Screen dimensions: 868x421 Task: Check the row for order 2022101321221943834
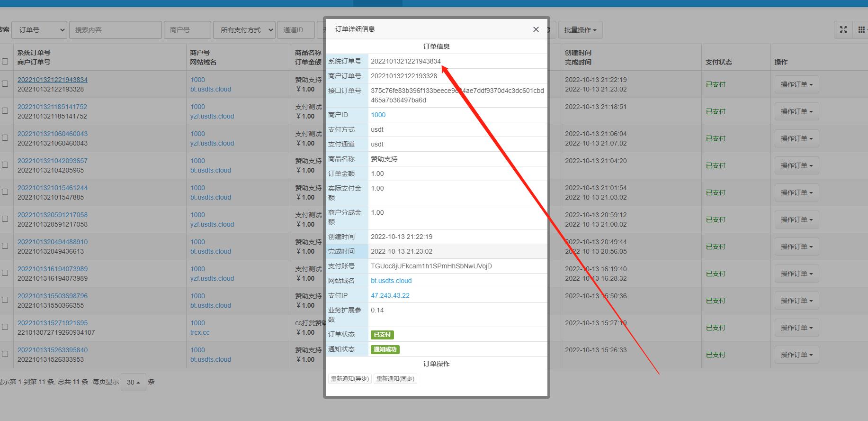(5, 83)
